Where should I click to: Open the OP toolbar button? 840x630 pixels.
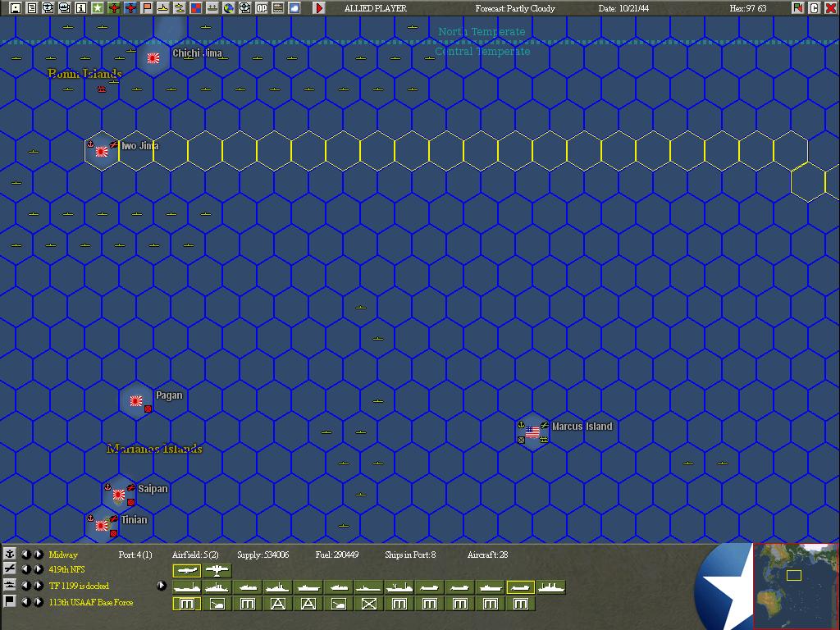tap(262, 8)
